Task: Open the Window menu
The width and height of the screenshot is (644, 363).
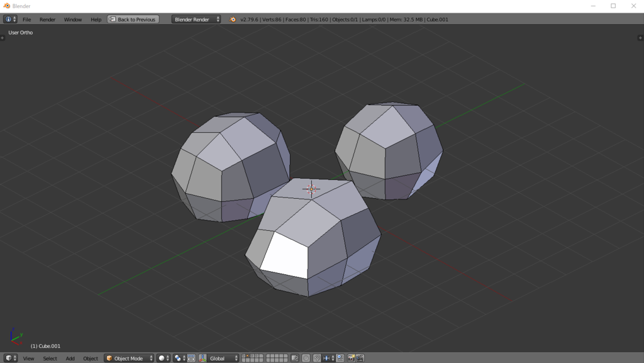Action: [73, 20]
